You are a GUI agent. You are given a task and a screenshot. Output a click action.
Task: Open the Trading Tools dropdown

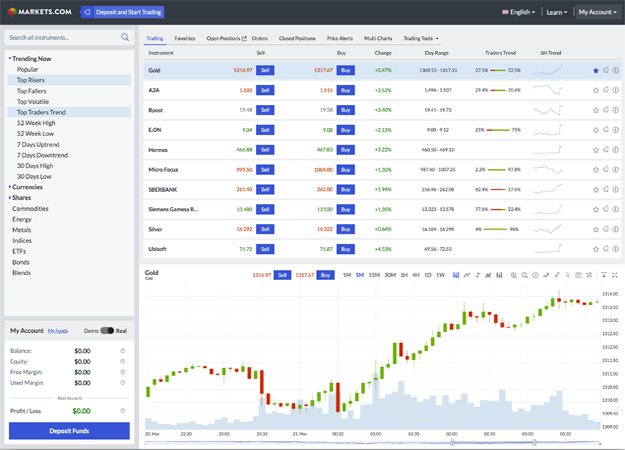[421, 38]
